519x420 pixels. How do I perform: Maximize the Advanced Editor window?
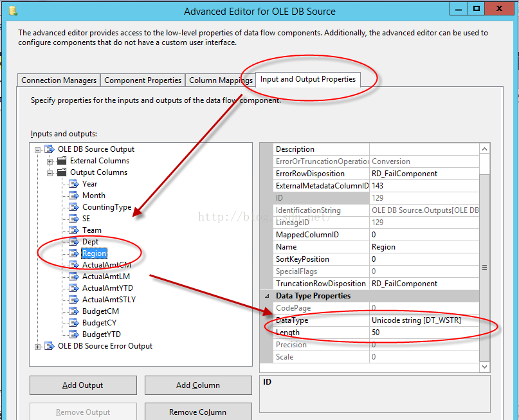pyautogui.click(x=477, y=9)
